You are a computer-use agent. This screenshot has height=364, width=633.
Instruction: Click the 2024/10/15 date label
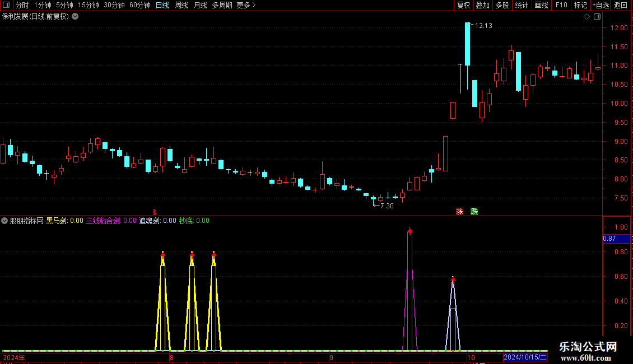525,357
